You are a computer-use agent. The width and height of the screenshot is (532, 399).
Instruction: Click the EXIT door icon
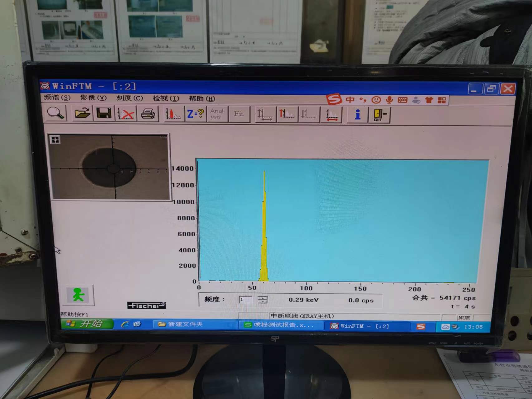coord(380,115)
